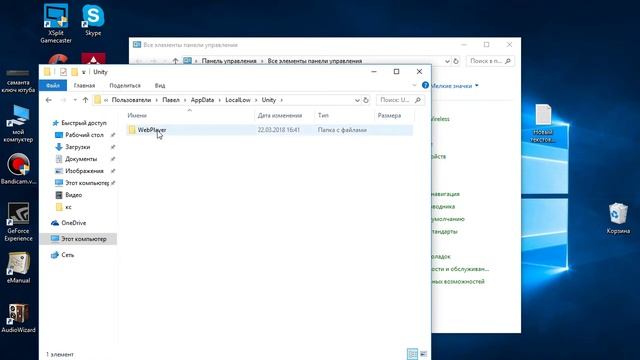The image size is (640, 360).
Task: Open the Мелкие значки view dropdown in Control Panel
Action: [x=455, y=86]
